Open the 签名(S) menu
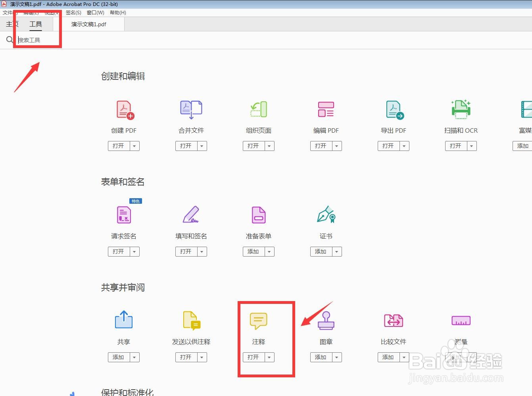 tap(73, 12)
